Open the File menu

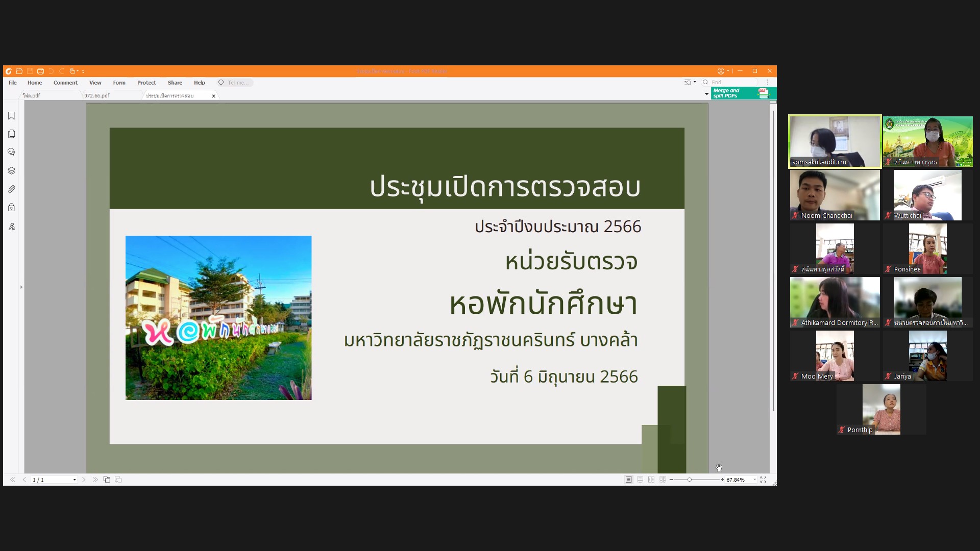(x=13, y=83)
